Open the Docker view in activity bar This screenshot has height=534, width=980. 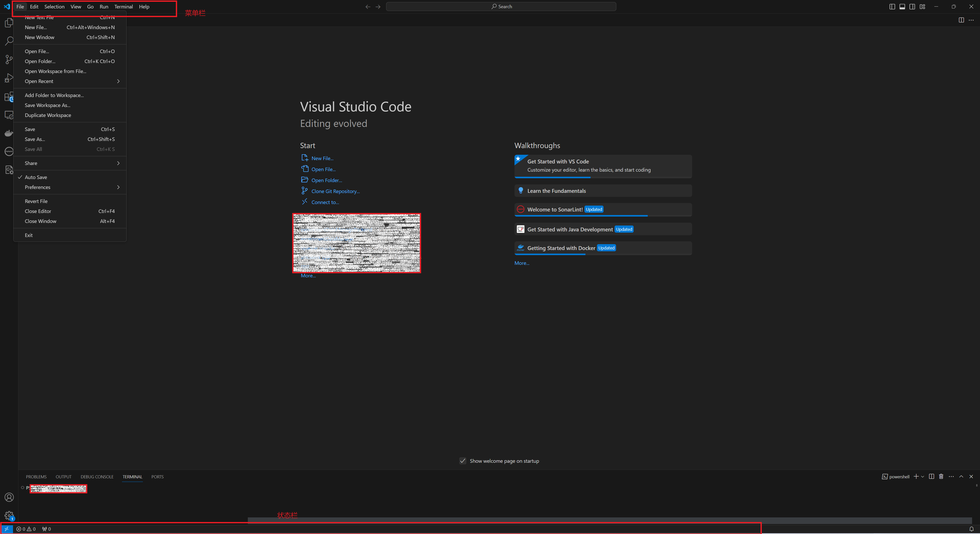(9, 133)
